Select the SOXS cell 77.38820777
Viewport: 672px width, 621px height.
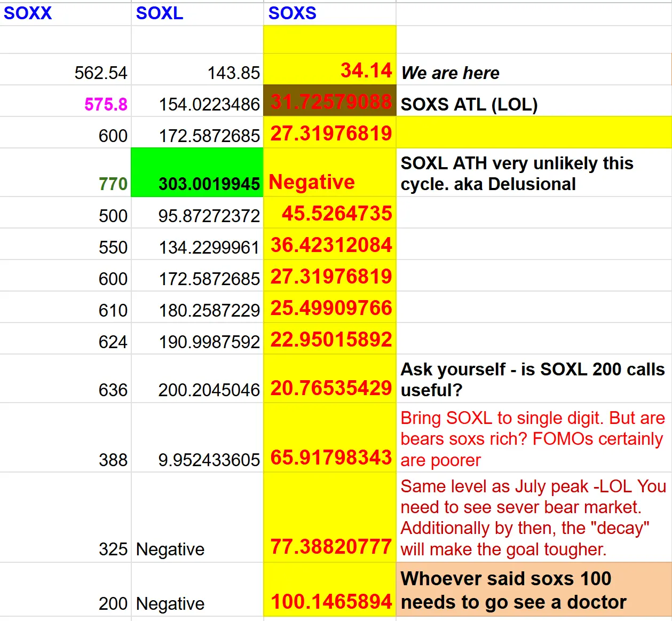(330, 517)
